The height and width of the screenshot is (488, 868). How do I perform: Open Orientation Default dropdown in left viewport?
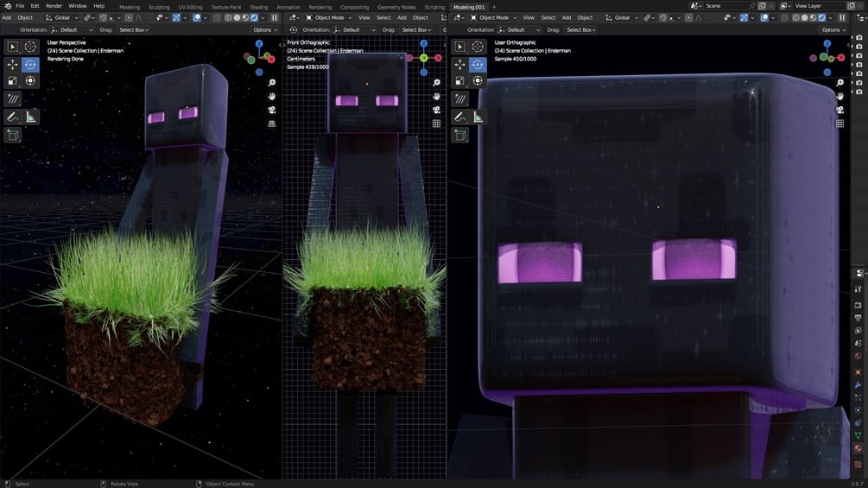click(x=73, y=30)
